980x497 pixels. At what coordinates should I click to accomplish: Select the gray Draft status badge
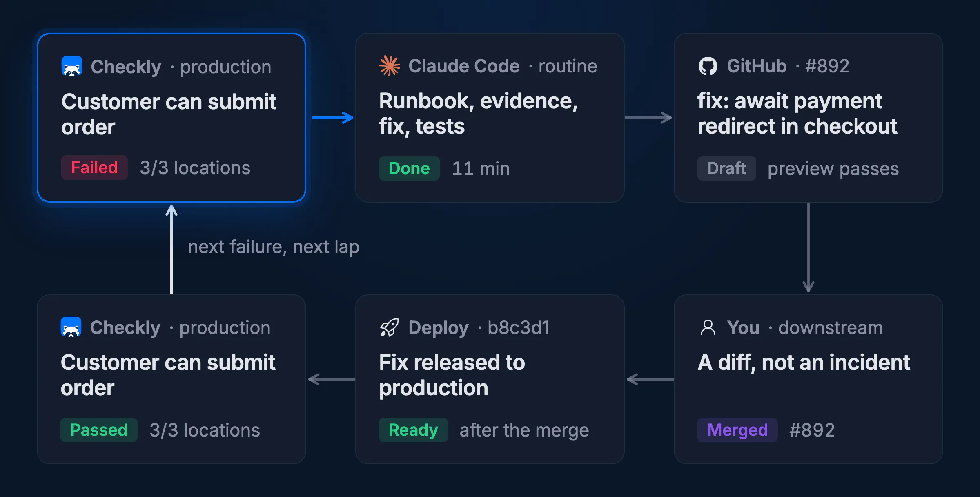[726, 168]
